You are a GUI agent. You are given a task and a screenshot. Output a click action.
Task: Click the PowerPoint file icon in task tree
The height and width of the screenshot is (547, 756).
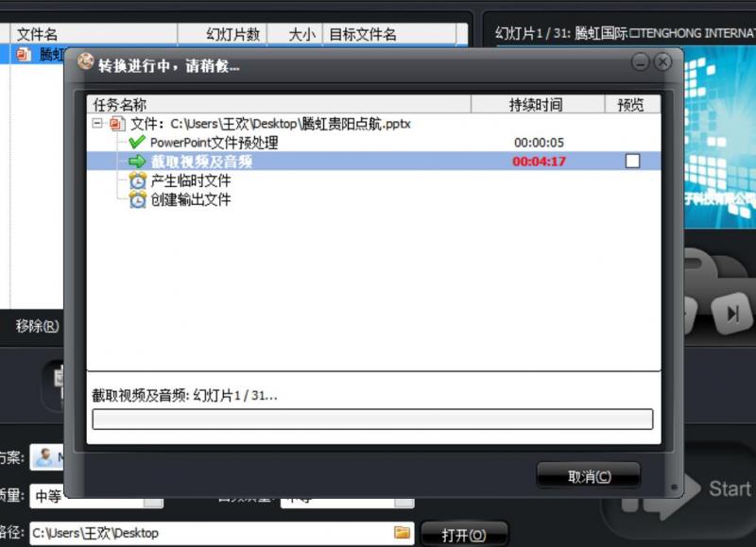[117, 124]
